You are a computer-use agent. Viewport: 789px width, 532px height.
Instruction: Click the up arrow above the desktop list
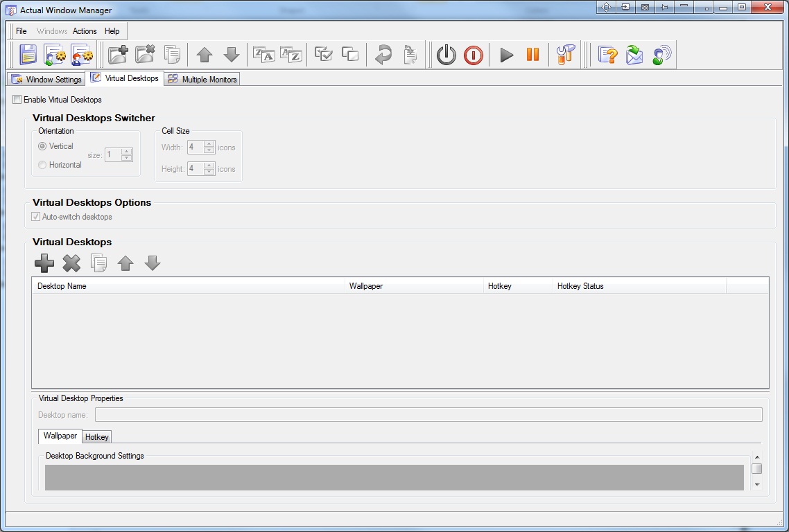tap(125, 263)
